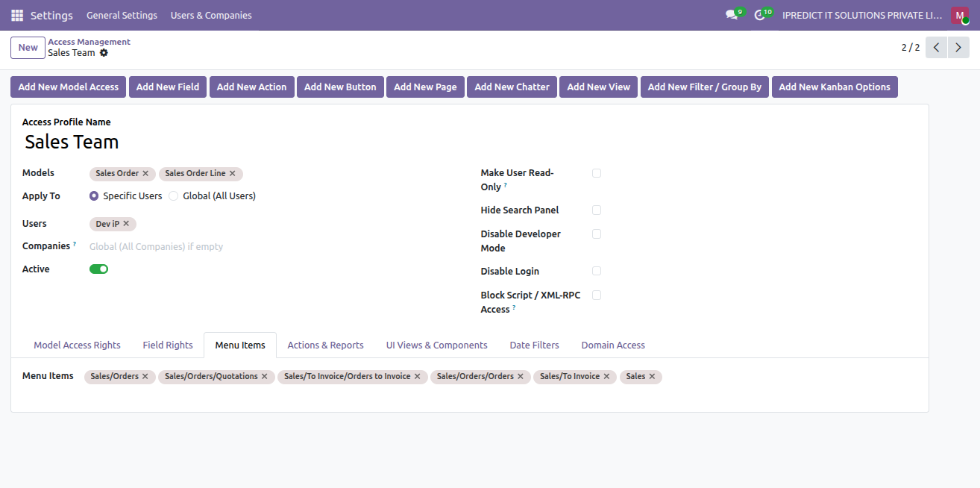The image size is (980, 488).
Task: Switch to the Model Access Rights tab
Action: pyautogui.click(x=77, y=345)
